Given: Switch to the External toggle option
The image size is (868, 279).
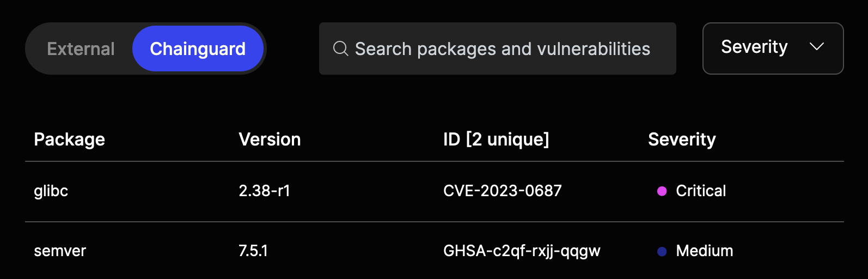Looking at the screenshot, I should tap(81, 49).
